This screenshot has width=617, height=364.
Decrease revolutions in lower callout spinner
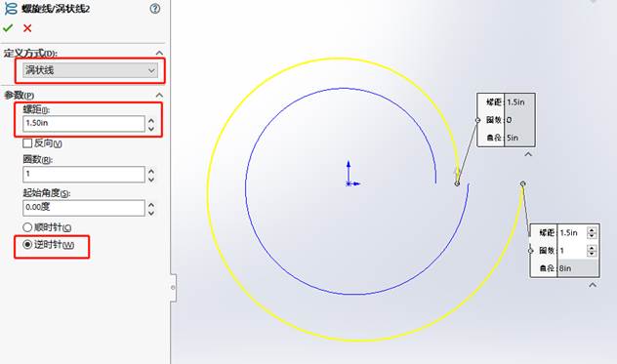tap(592, 254)
